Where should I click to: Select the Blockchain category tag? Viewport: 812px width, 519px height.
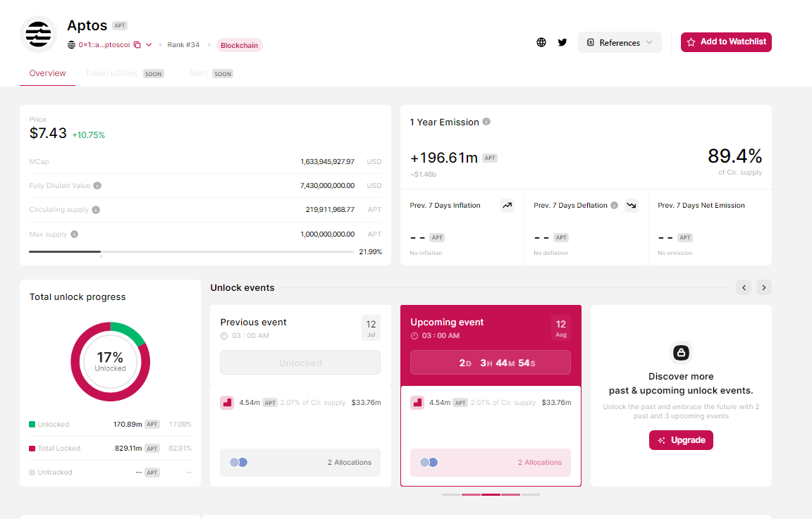239,45
